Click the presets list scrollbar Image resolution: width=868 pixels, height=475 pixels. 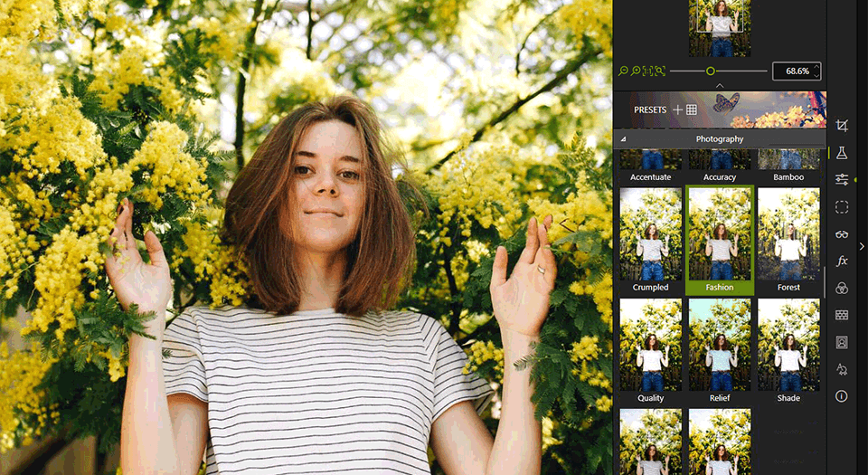[x=825, y=281]
